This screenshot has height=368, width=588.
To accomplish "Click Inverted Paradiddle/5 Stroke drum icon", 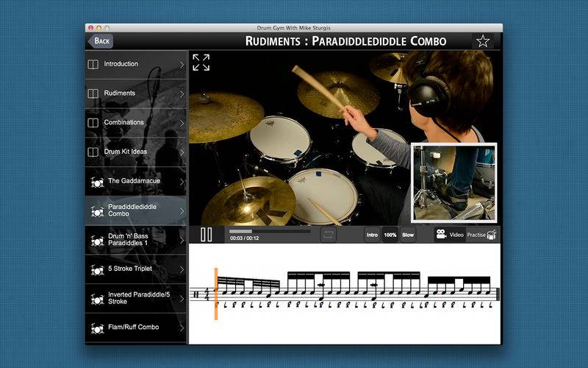I will [98, 299].
